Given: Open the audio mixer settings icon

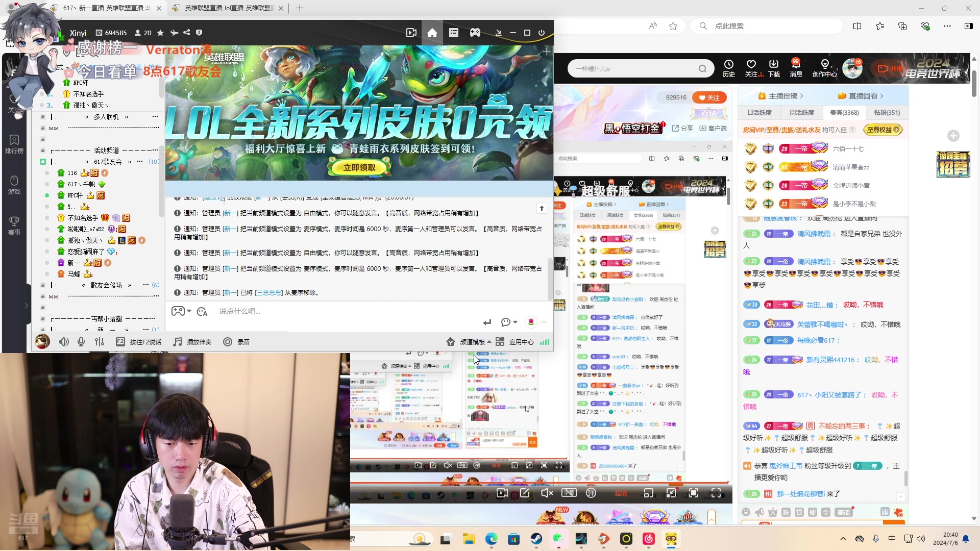Looking at the screenshot, I should pyautogui.click(x=100, y=342).
